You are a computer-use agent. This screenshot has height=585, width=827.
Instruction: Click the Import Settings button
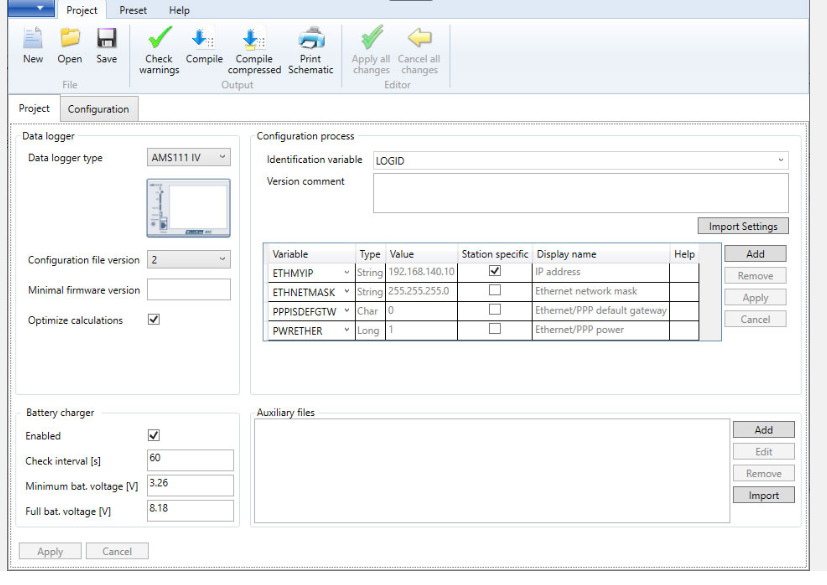(742, 226)
